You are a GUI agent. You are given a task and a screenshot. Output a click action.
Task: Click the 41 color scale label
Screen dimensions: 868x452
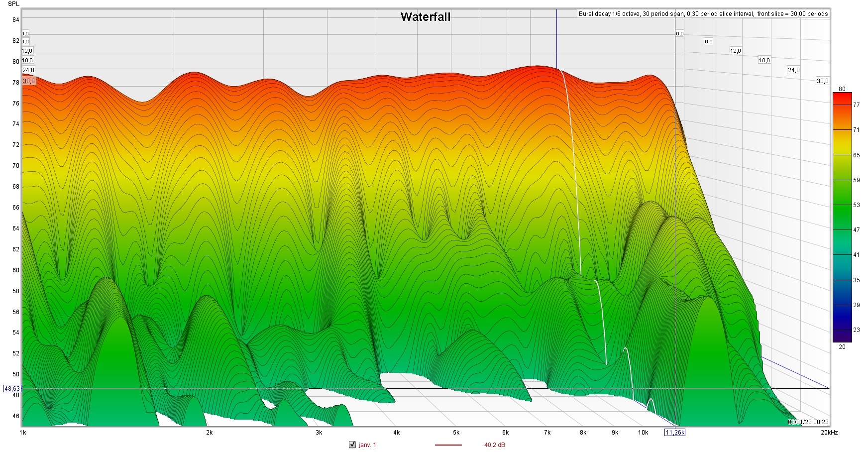click(x=857, y=255)
